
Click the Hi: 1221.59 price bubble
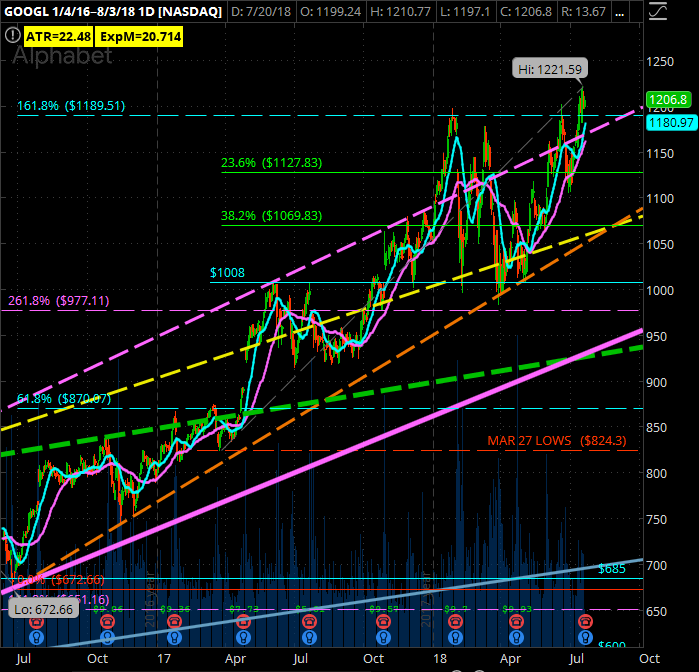point(550,69)
